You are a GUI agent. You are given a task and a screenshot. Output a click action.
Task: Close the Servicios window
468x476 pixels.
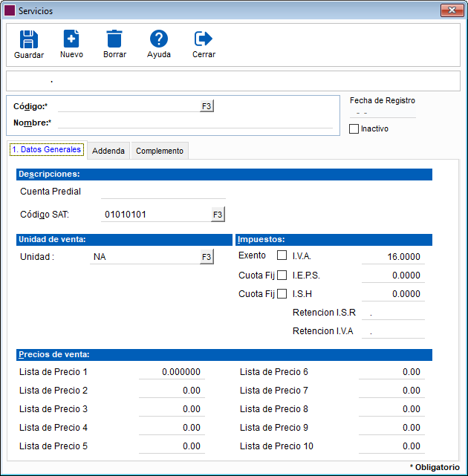452,10
